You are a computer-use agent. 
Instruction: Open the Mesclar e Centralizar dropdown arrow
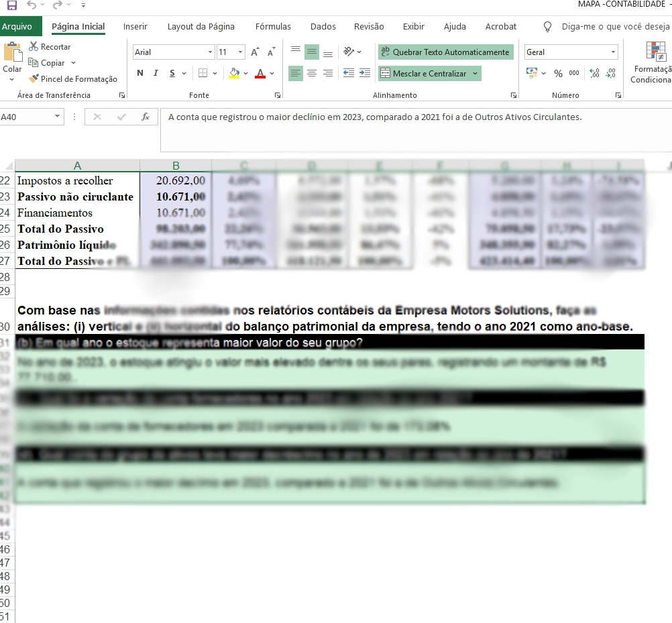[475, 74]
